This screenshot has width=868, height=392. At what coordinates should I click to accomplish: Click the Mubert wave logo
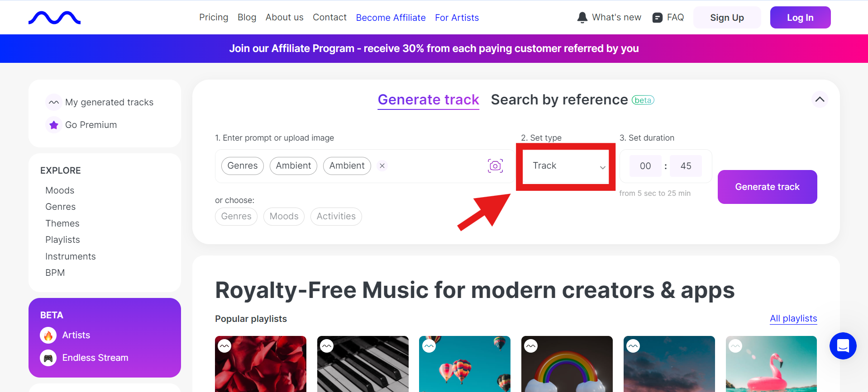point(54,18)
